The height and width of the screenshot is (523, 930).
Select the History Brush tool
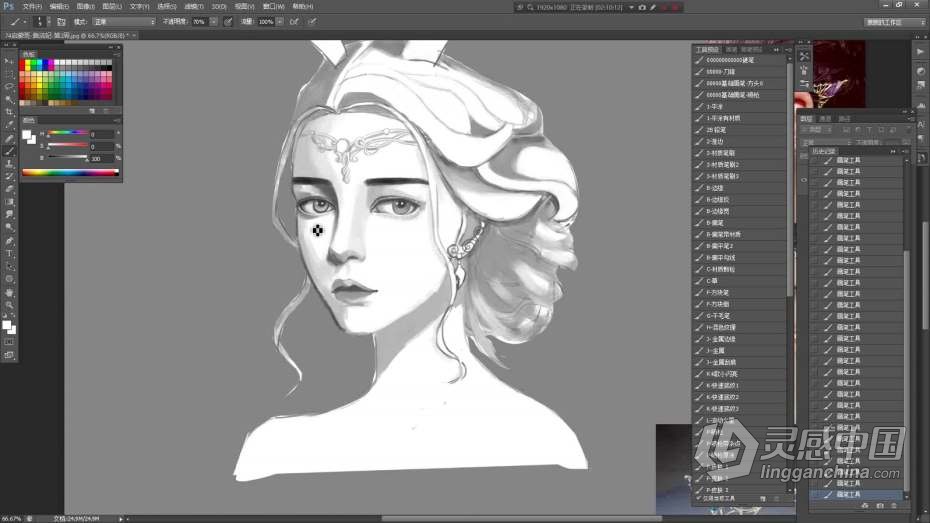9,177
